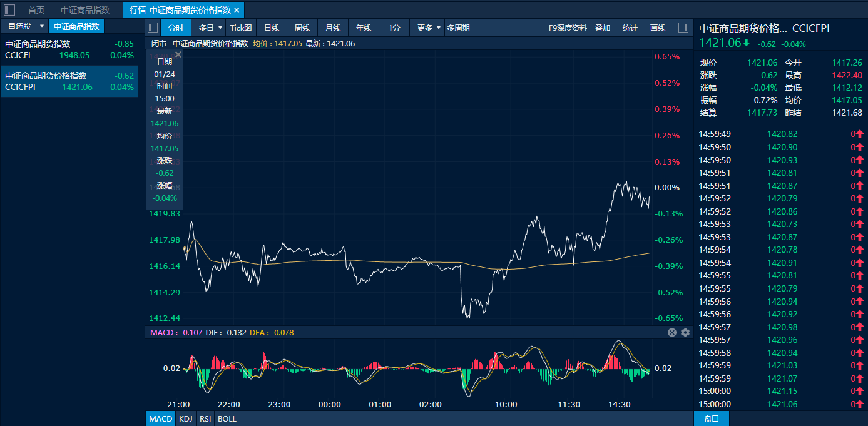Click the 叠加 overlay button

coord(603,28)
